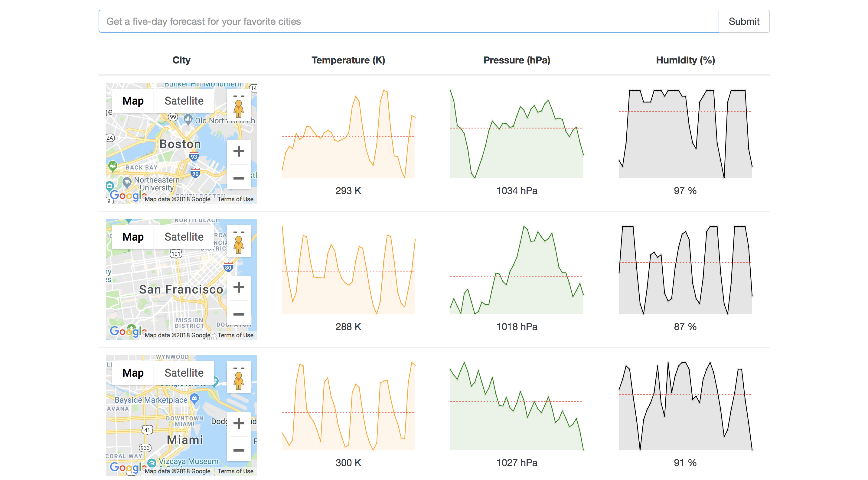868x480 pixels.
Task: Click the 1018 hPa pressure value
Action: (517, 327)
